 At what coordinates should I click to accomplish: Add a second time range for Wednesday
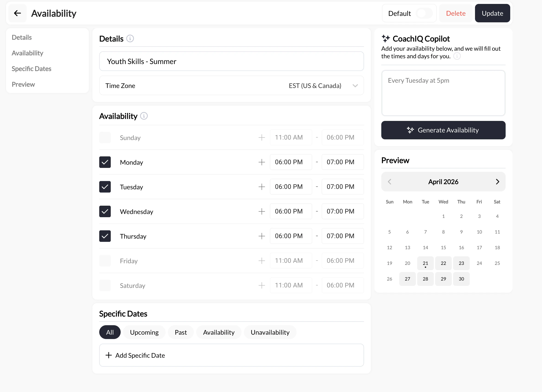click(x=262, y=211)
